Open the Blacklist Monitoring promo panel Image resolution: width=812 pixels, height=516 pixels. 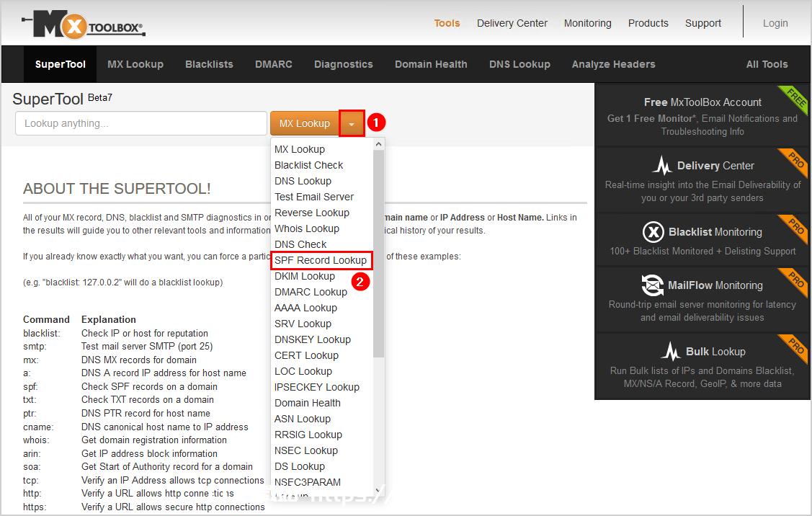[702, 240]
